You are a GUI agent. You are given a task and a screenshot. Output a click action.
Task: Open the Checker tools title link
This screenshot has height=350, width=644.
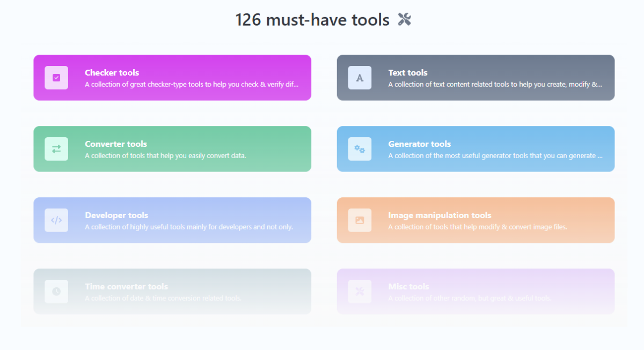(112, 73)
